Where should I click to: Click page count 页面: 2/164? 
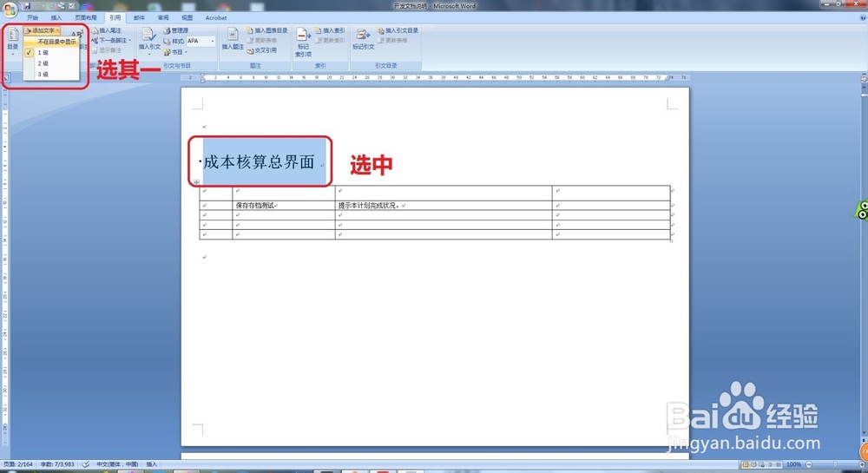(18, 464)
